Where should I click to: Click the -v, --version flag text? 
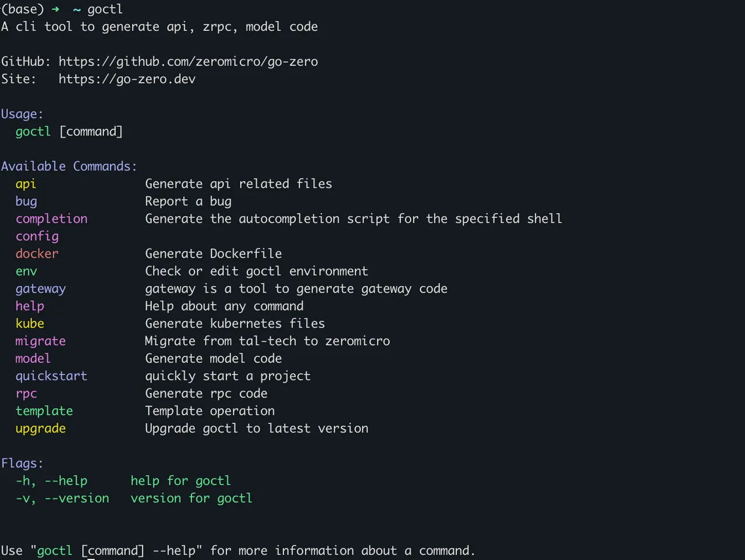62,498
